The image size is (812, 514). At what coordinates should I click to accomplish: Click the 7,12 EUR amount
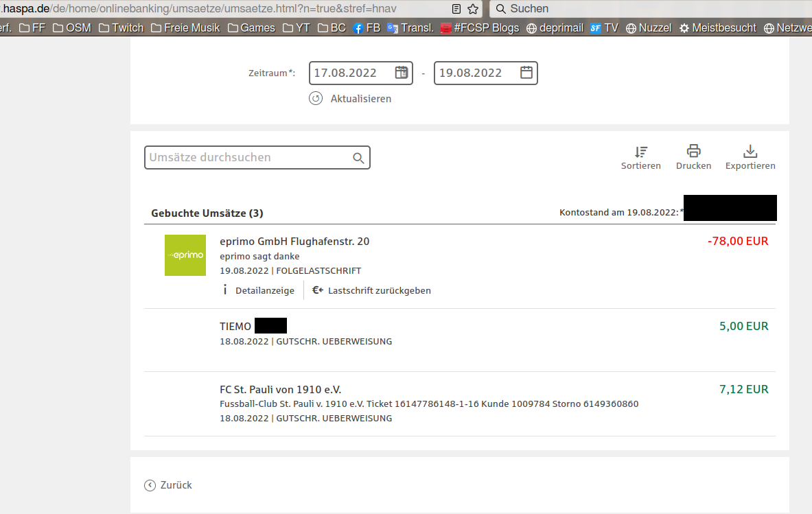tap(743, 389)
